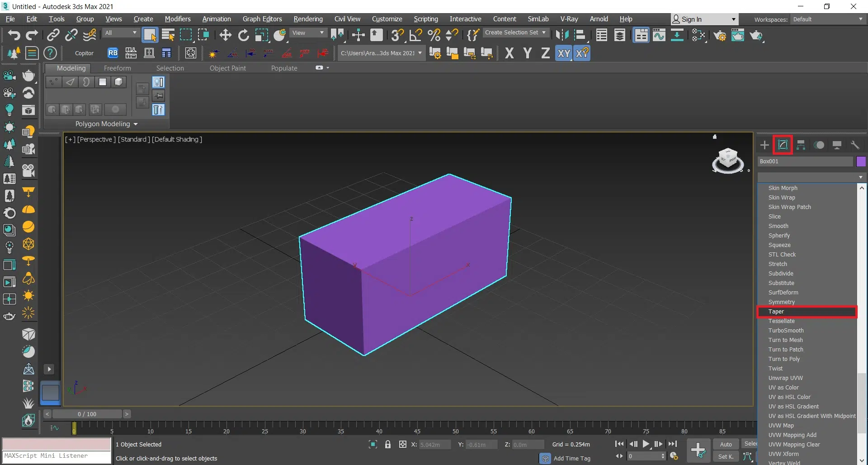Screen dimensions: 868x465
Task: Open the Utilities wrench panel icon
Action: pos(855,145)
